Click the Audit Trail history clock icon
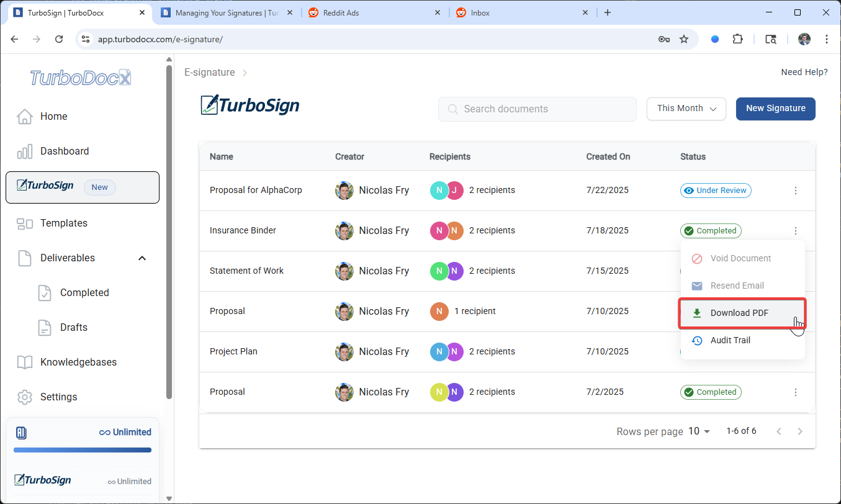This screenshot has height=504, width=841. point(697,340)
